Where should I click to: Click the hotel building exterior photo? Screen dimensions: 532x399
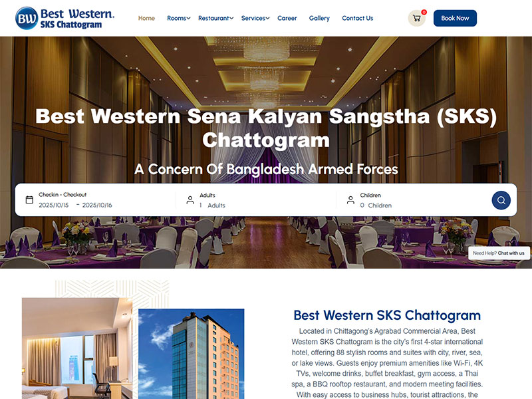click(x=192, y=354)
